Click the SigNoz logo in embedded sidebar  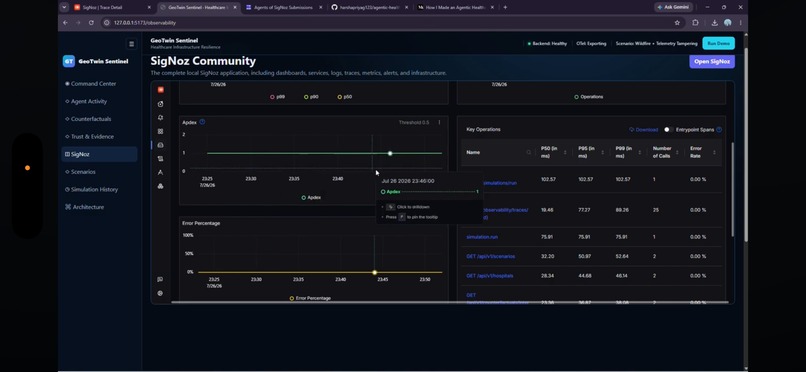(x=160, y=89)
